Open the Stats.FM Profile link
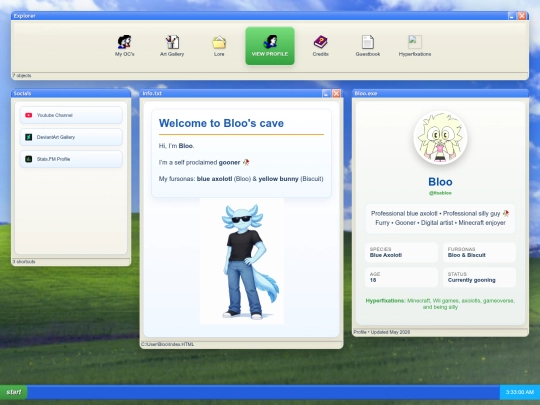 coord(71,159)
